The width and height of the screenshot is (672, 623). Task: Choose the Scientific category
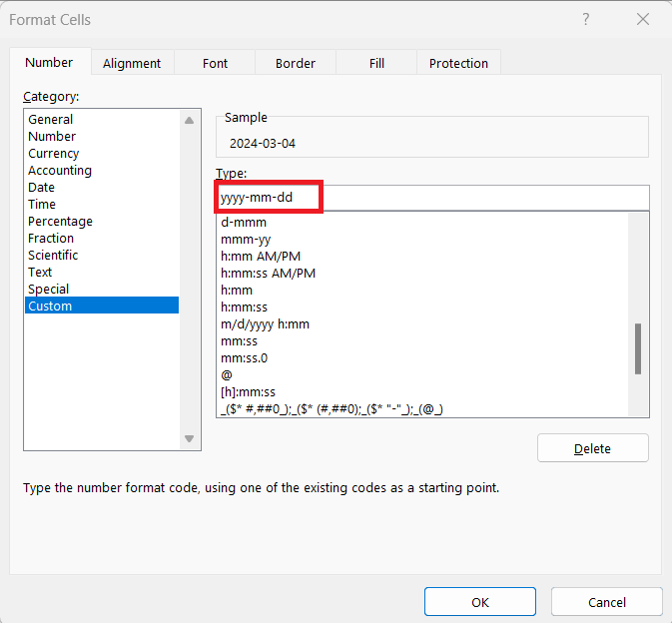pos(102,255)
